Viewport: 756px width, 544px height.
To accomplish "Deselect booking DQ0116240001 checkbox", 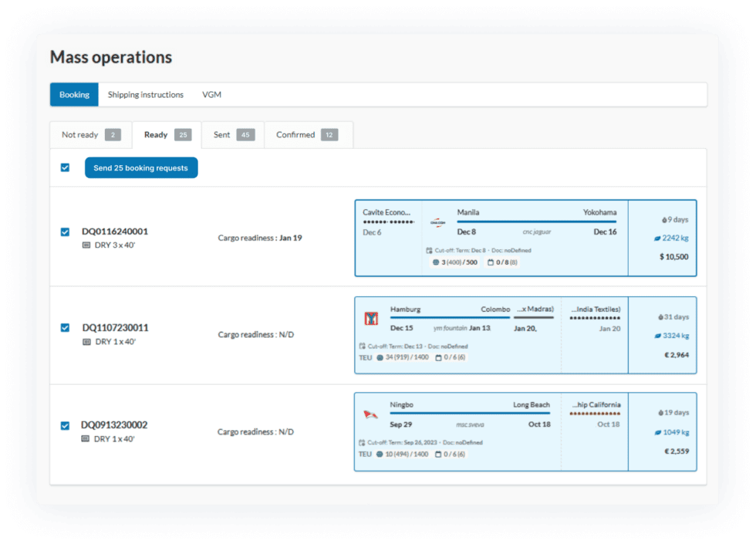I will tap(65, 231).
